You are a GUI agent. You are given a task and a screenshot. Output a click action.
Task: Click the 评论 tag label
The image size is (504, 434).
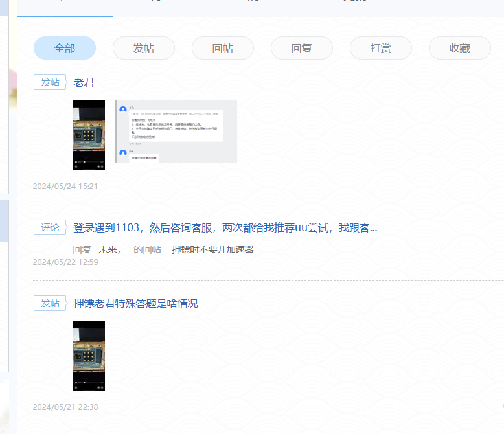click(x=50, y=227)
